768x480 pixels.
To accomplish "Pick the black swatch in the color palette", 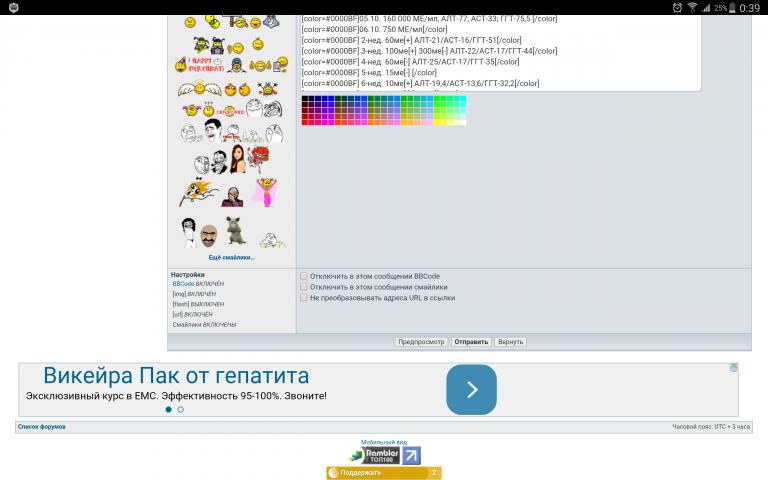I will click(305, 99).
